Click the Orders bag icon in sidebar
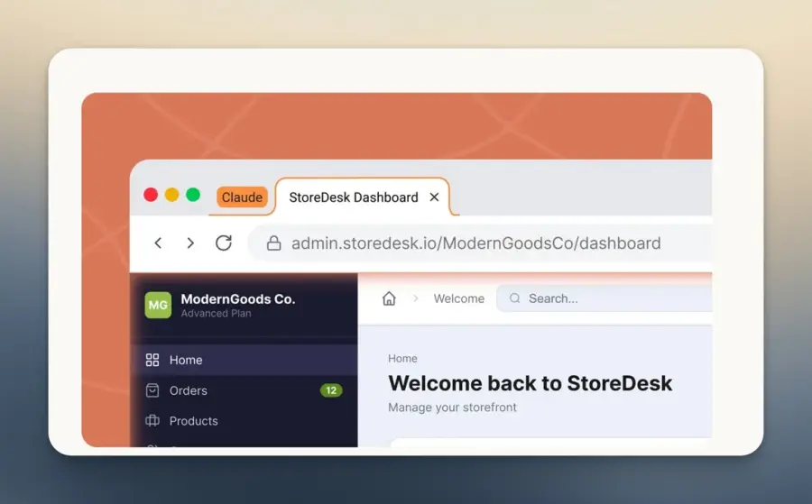812x504 pixels. [x=152, y=390]
